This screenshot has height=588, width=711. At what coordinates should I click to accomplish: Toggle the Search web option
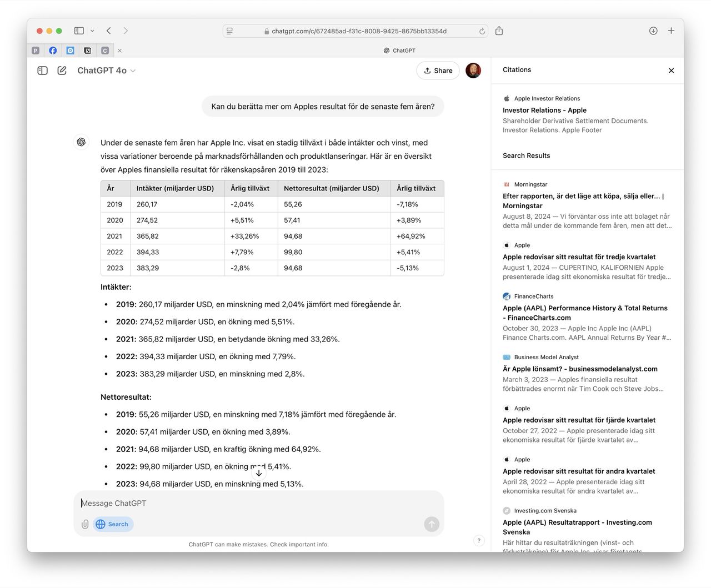[113, 524]
